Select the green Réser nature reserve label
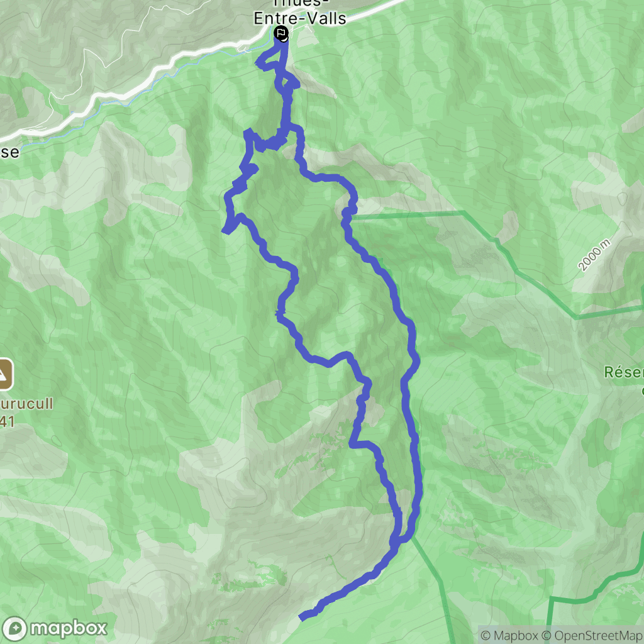 click(x=623, y=372)
